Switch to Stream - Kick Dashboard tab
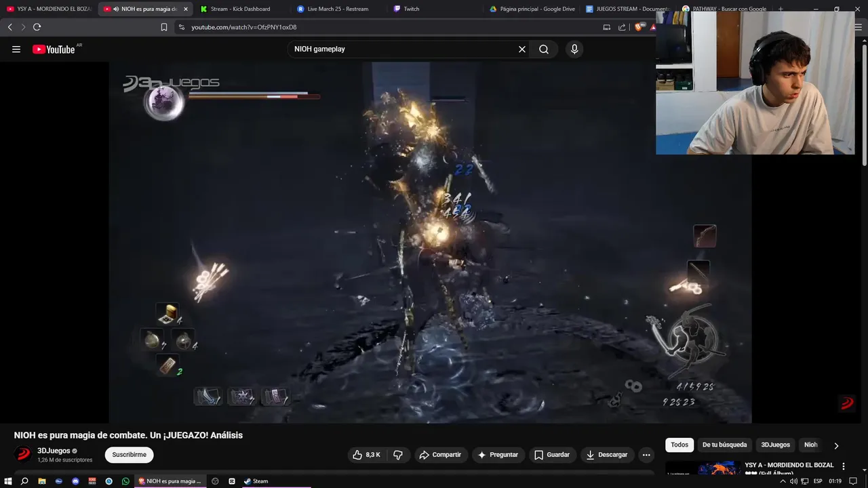The image size is (868, 488). (x=241, y=9)
